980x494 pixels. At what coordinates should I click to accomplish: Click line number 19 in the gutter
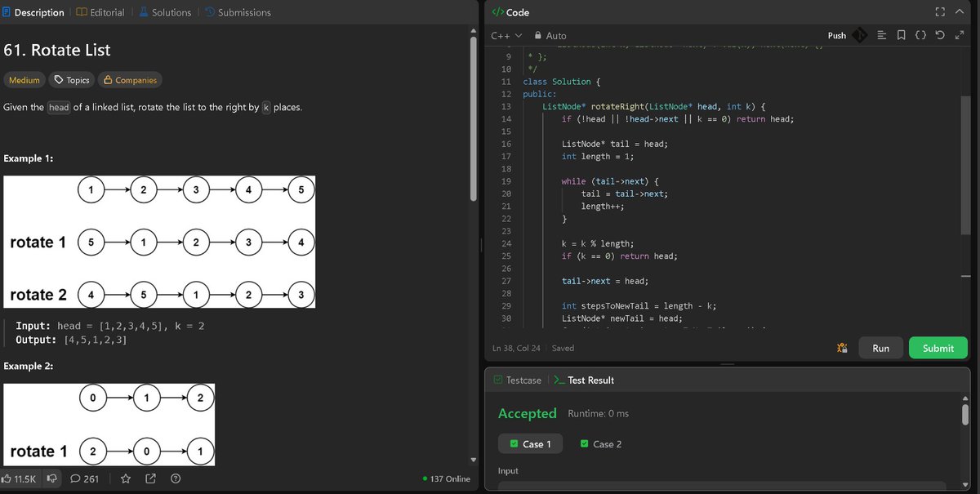click(506, 181)
